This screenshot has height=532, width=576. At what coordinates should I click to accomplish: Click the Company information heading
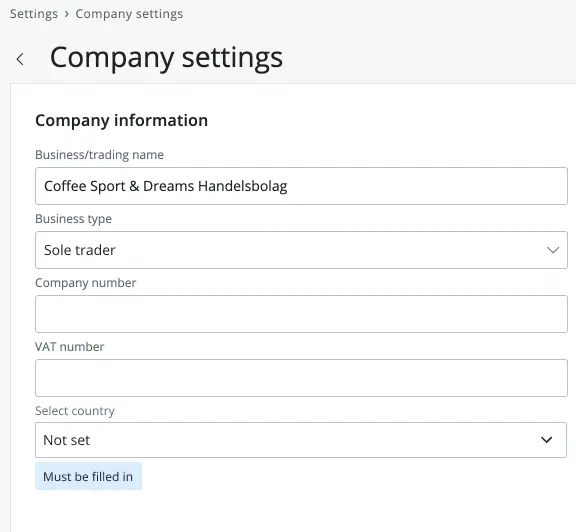[x=122, y=121]
